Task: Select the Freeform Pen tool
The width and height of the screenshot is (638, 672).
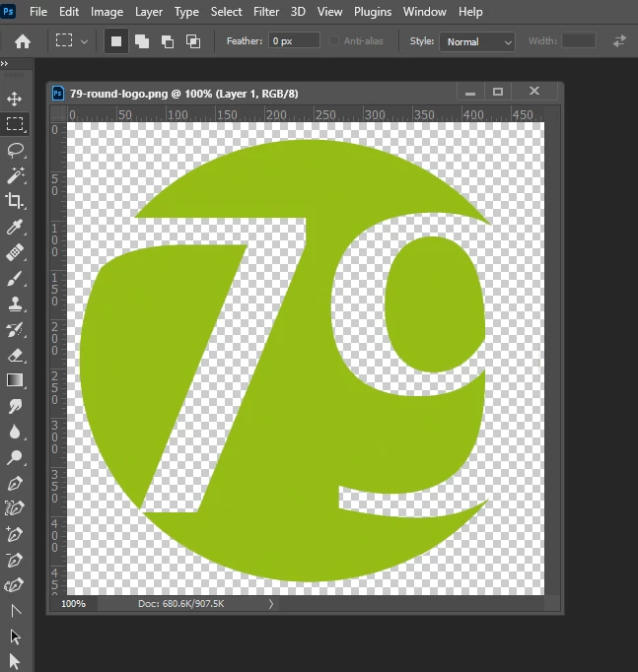Action: (15, 508)
